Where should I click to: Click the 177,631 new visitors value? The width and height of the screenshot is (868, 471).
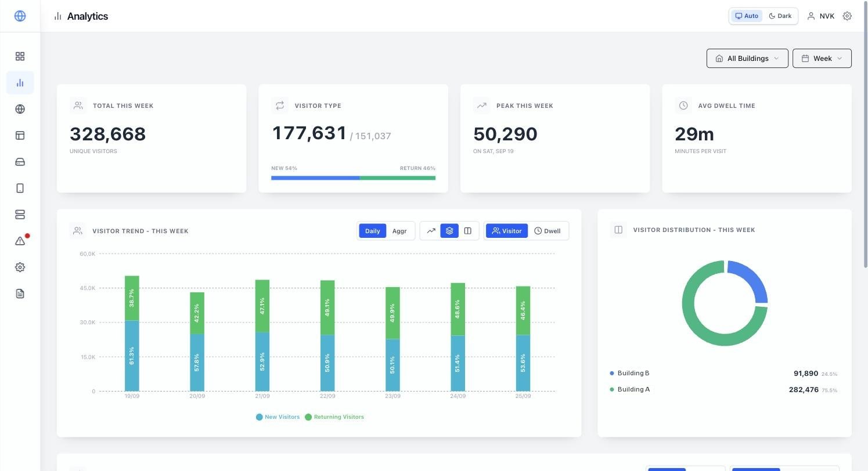coord(309,133)
